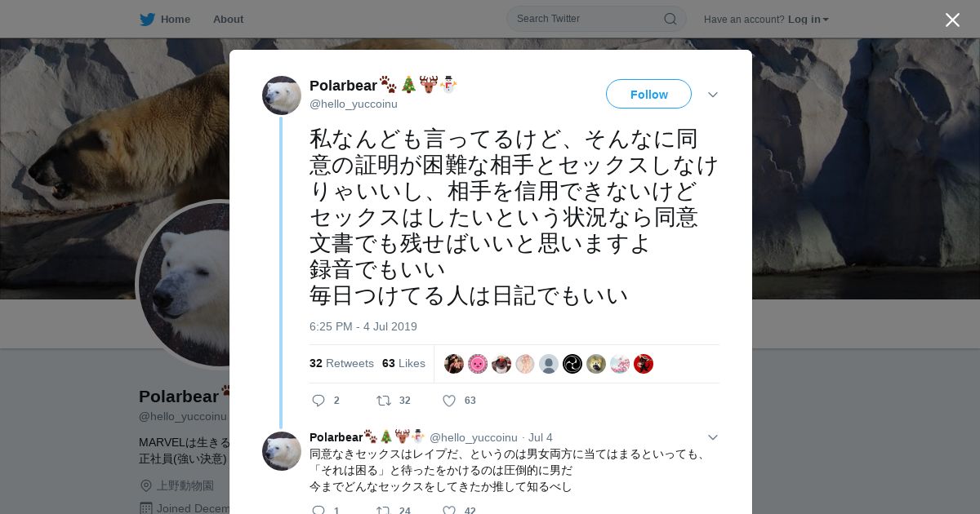Close the tweet overlay with X
The image size is (980, 514).
[x=952, y=20]
